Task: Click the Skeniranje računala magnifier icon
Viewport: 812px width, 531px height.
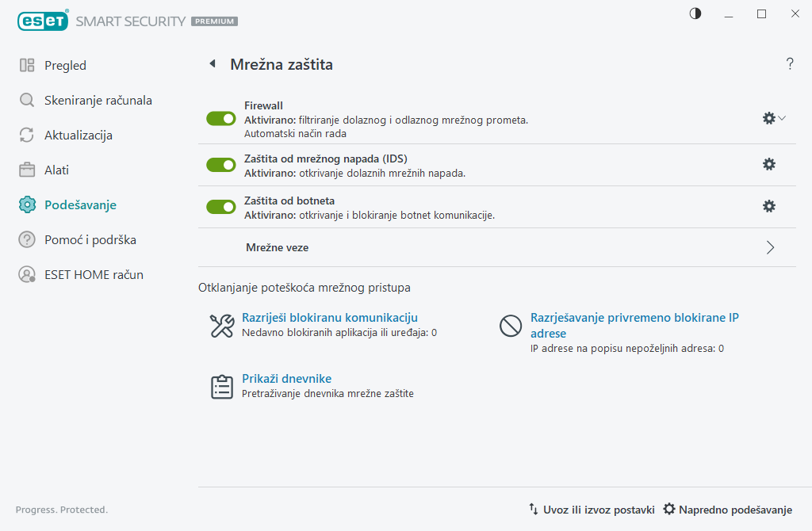Action: click(27, 101)
